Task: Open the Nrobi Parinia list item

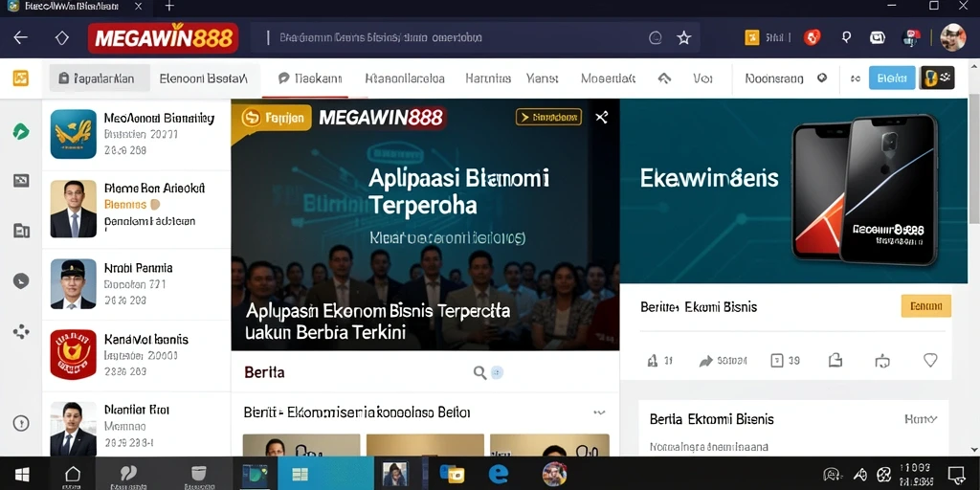Action: pyautogui.click(x=136, y=284)
